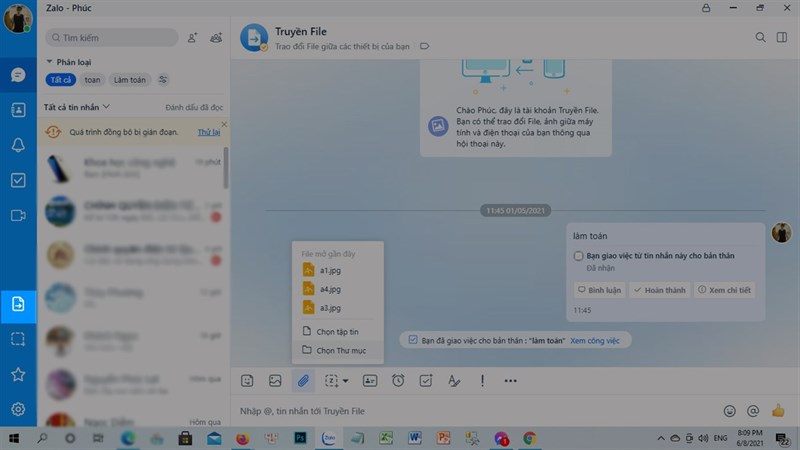
Task: Select Chọn Thư mục menu item
Action: [338, 351]
